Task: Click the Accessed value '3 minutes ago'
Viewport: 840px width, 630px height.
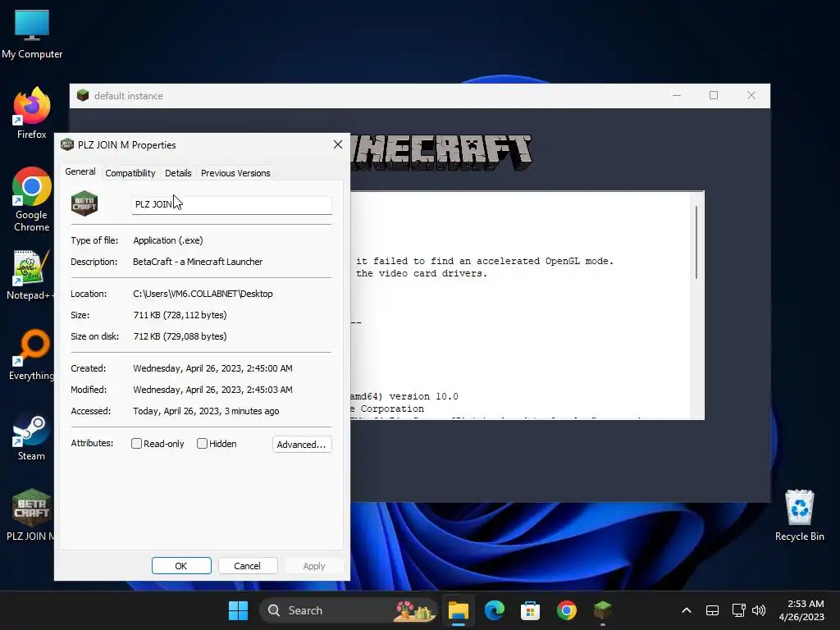Action: pos(206,412)
